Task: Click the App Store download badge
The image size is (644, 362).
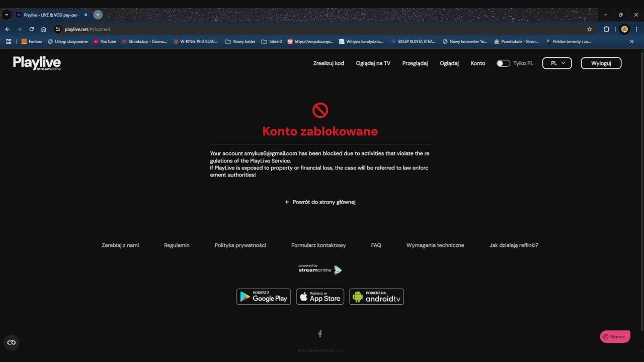Action: [x=320, y=297]
